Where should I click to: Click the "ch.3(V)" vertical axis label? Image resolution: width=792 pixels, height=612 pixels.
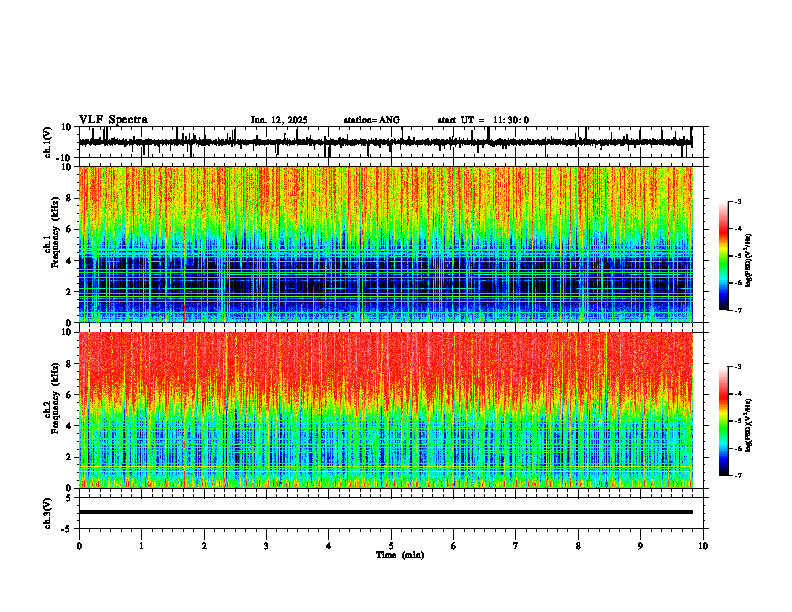click(x=48, y=514)
